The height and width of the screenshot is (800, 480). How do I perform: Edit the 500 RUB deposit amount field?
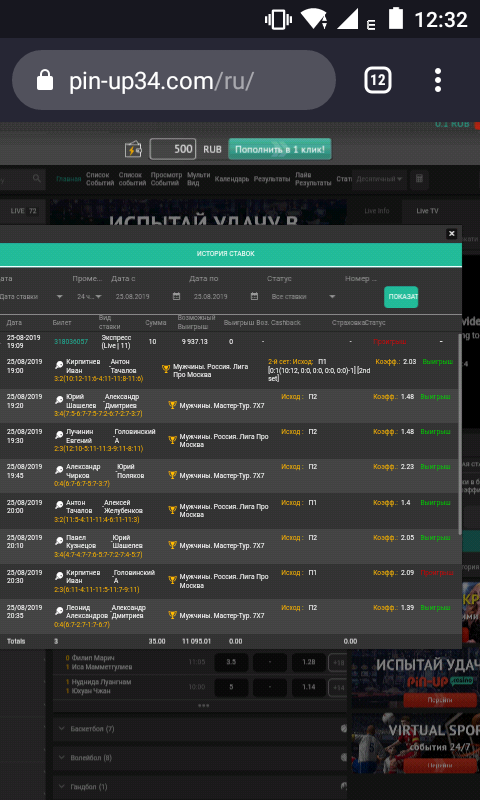coord(172,149)
